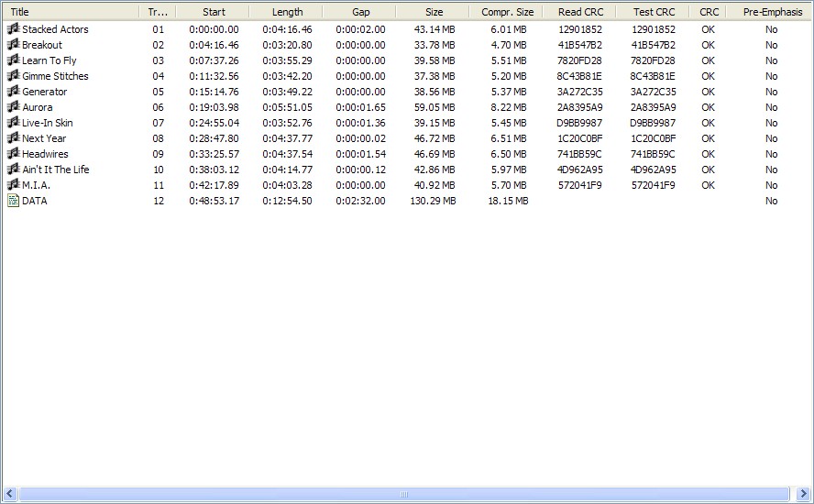
Task: Select the Ain't It The Life title
Action: 56,170
